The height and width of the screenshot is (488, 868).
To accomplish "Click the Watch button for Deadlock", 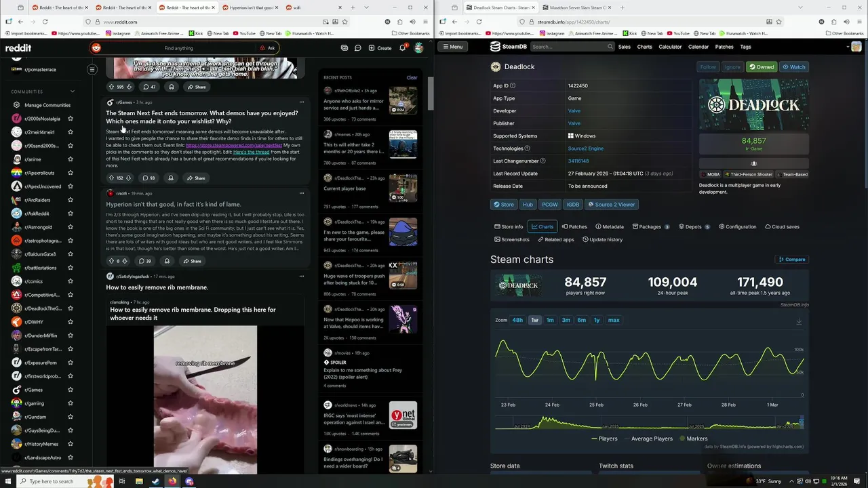I will click(x=793, y=67).
